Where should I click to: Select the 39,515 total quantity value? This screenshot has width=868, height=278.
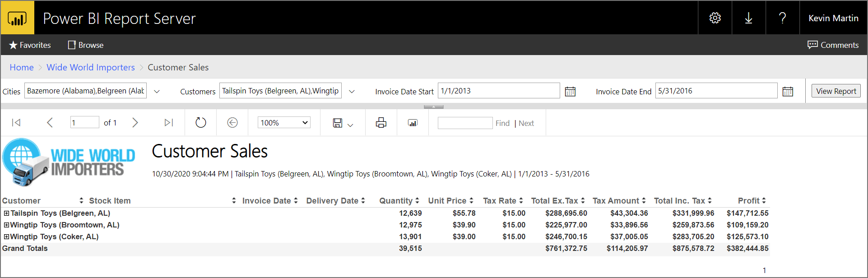410,248
